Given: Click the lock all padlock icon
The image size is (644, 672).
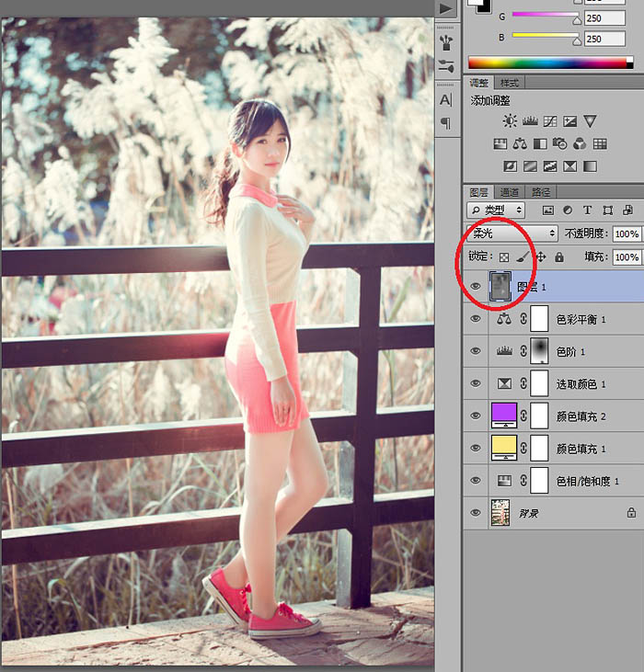Looking at the screenshot, I should pos(559,258).
